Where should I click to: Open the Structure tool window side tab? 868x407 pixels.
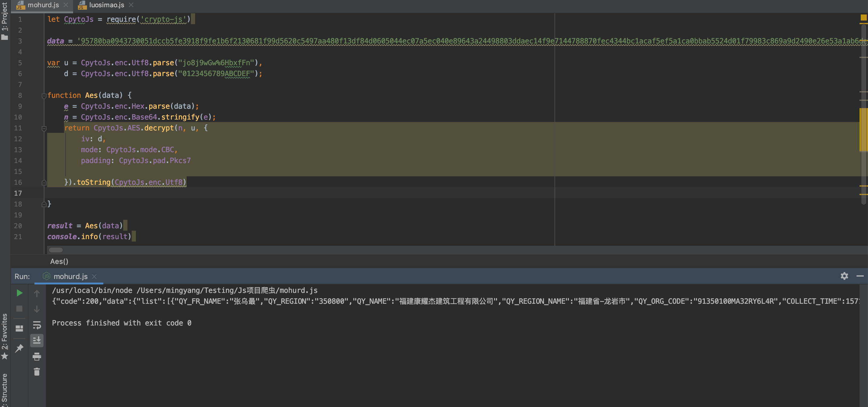pos(5,389)
